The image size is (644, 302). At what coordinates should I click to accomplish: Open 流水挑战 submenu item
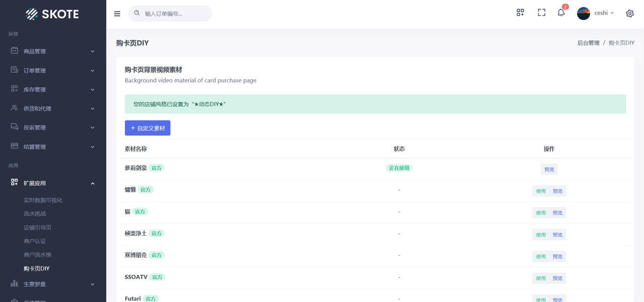pos(35,214)
